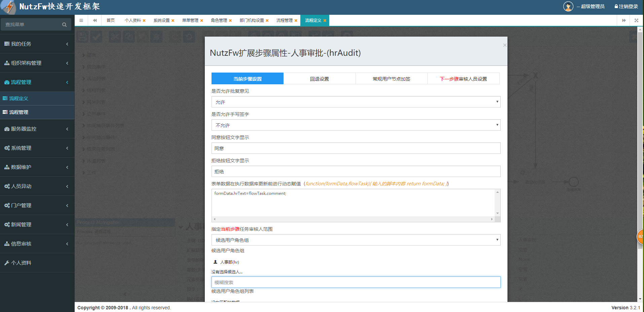Open the 是否允许手写签字 dropdown
The image size is (644, 312).
pos(356,125)
